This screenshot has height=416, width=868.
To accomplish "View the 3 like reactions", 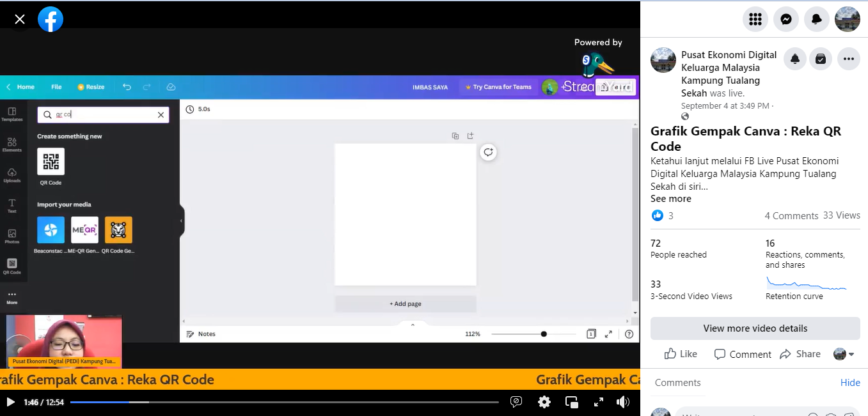I will click(662, 215).
